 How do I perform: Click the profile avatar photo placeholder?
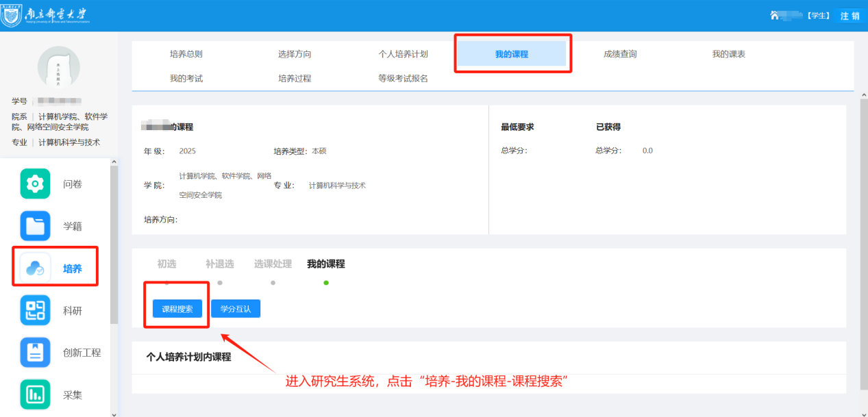click(x=58, y=68)
